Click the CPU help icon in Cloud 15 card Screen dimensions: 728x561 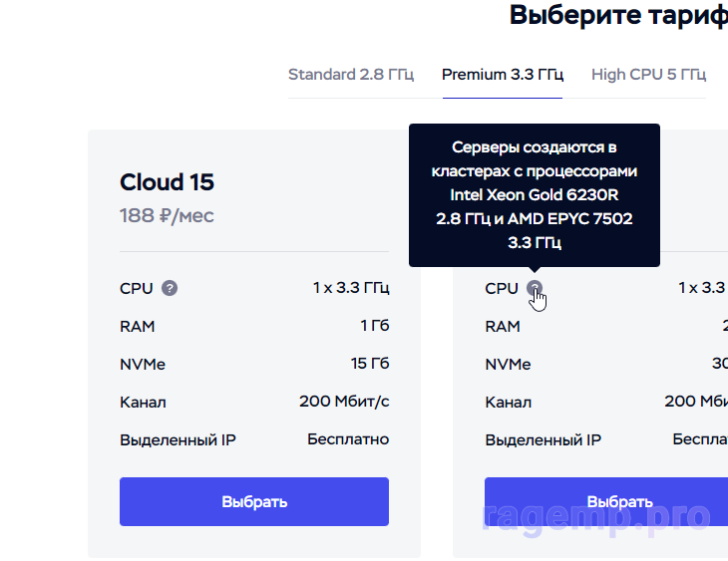point(170,288)
